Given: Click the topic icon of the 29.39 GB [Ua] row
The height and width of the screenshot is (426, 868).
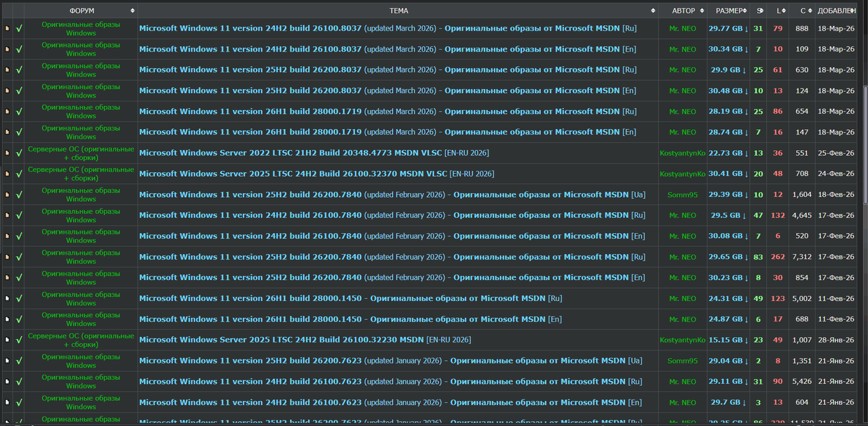Looking at the screenshot, I should coord(7,195).
